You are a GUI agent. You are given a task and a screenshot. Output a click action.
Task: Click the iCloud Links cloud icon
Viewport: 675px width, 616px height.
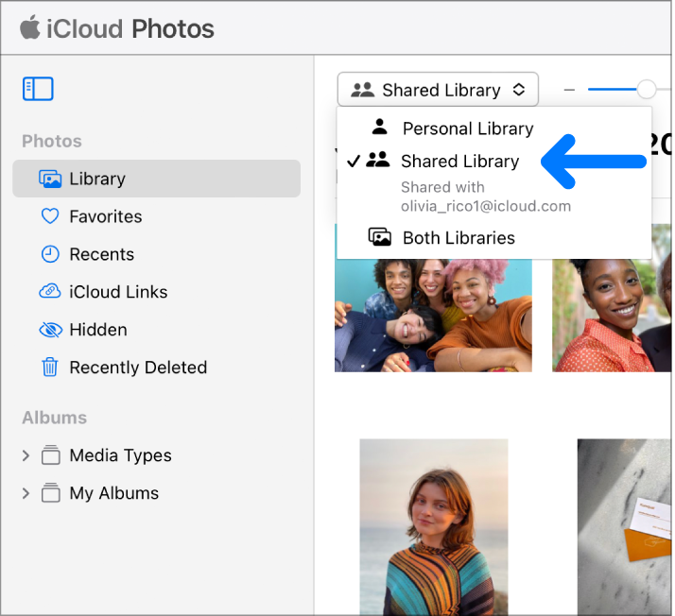tap(50, 292)
